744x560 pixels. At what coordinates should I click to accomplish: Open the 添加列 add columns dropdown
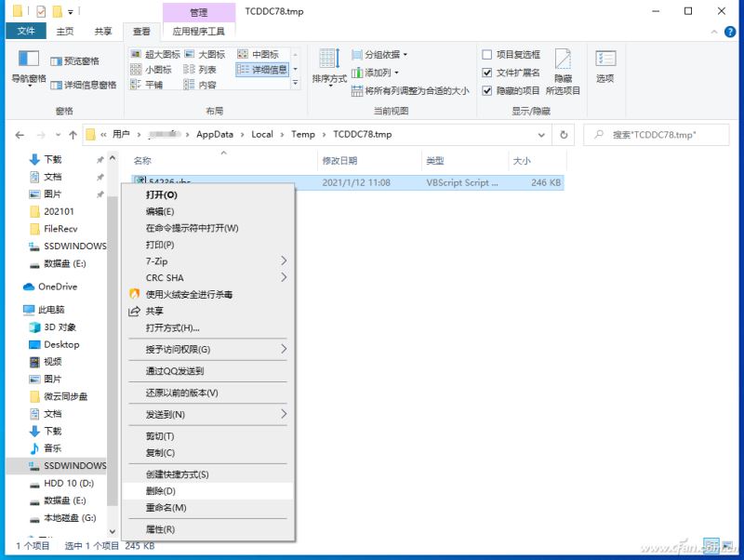[x=378, y=73]
